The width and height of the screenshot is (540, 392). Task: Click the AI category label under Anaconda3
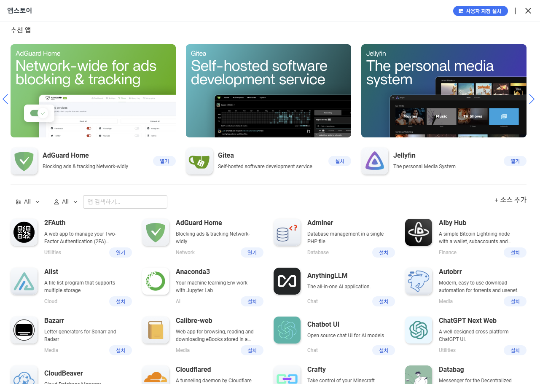[178, 301]
